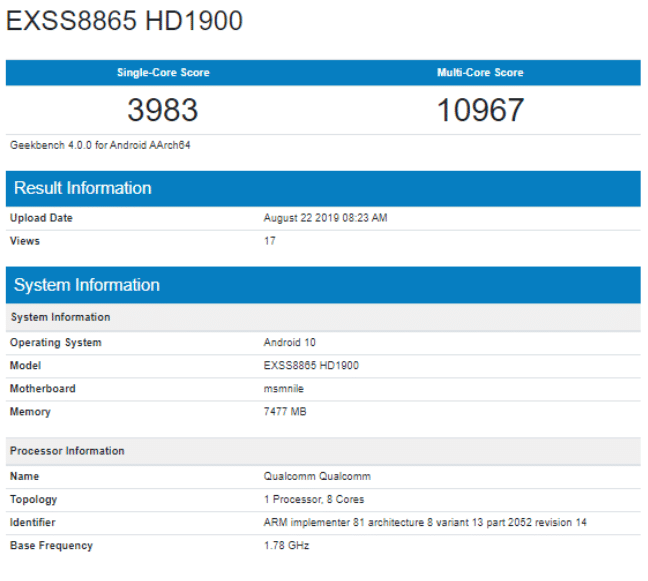Click the Views label
The width and height of the screenshot is (648, 581).
point(25,241)
